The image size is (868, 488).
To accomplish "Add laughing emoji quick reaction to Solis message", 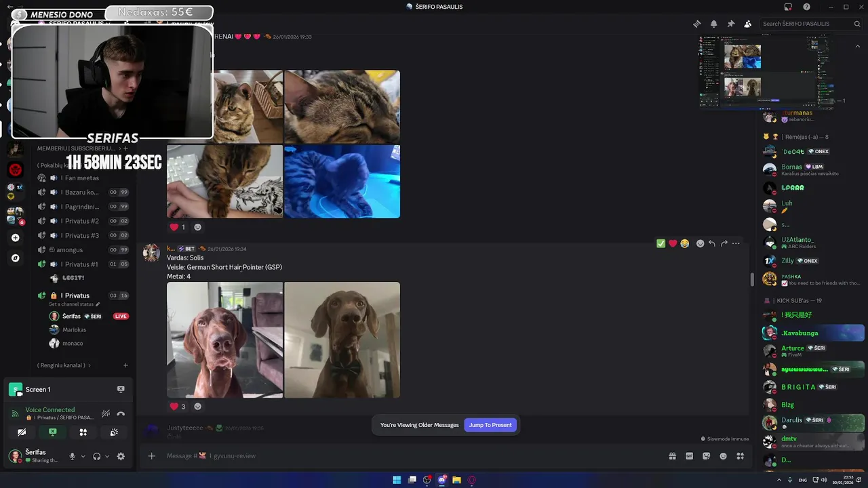I will [684, 243].
